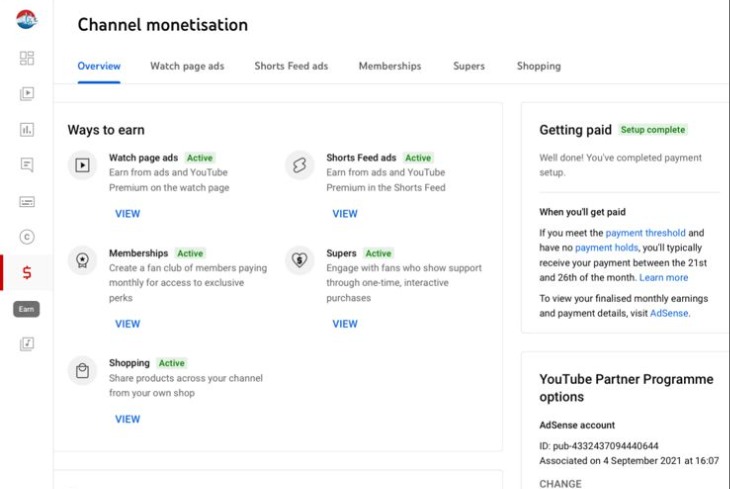The height and width of the screenshot is (489, 730).
Task: Click the YouTube Partner Programme options heading
Action: [x=626, y=388]
